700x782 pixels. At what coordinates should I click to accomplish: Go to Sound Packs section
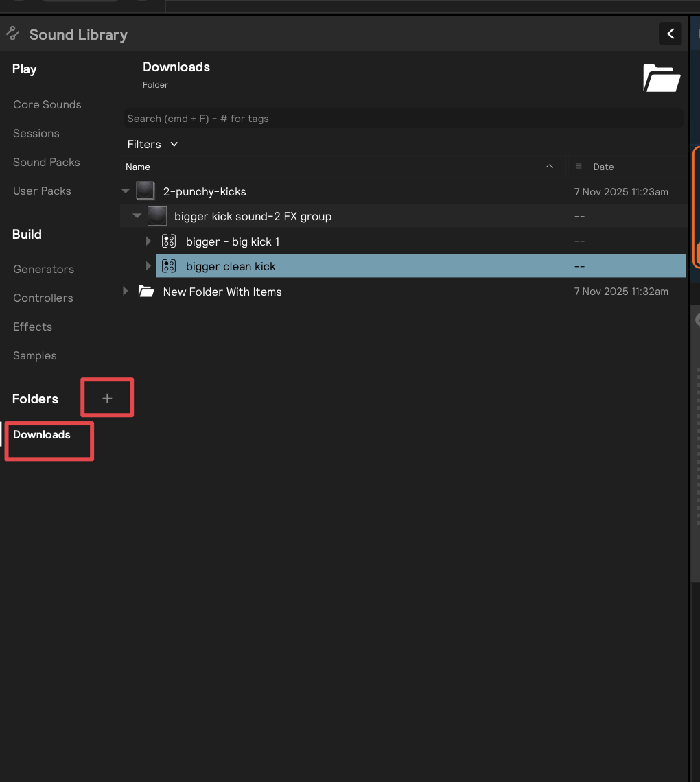(x=47, y=162)
